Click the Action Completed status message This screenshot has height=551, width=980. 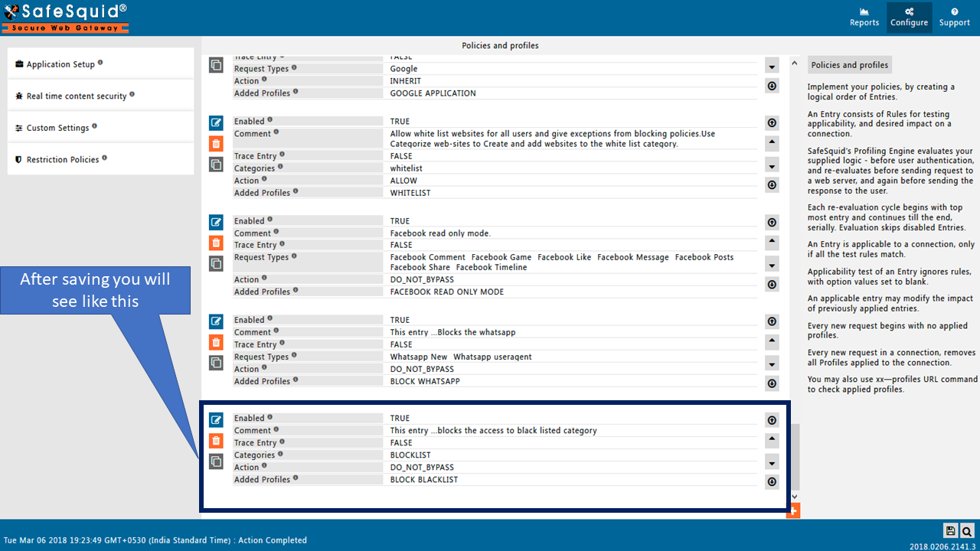point(273,540)
